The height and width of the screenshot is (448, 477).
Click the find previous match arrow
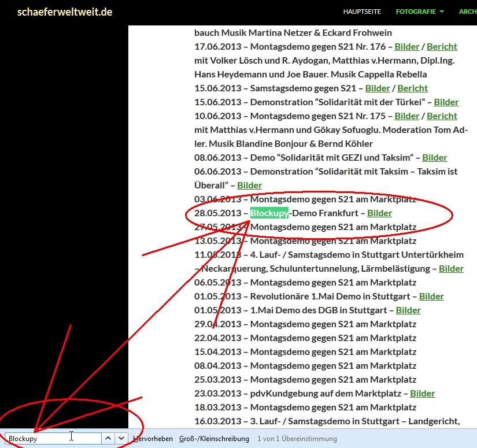[x=108, y=438]
